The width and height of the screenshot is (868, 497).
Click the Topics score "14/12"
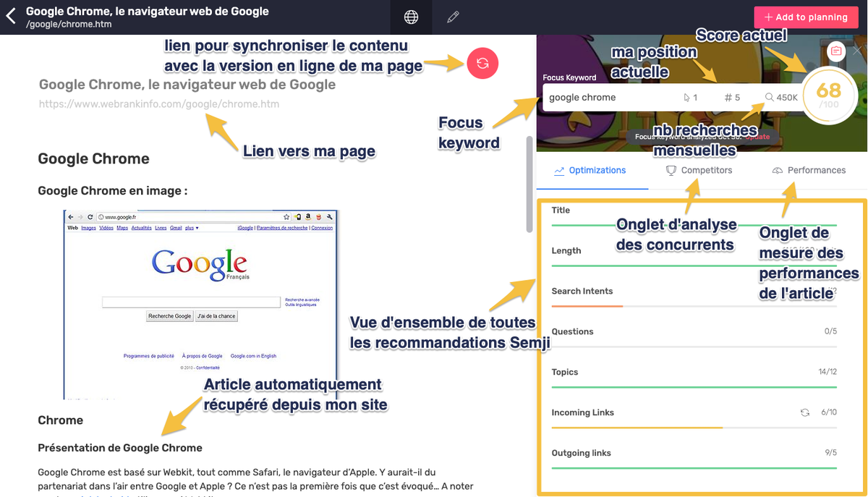click(x=827, y=372)
